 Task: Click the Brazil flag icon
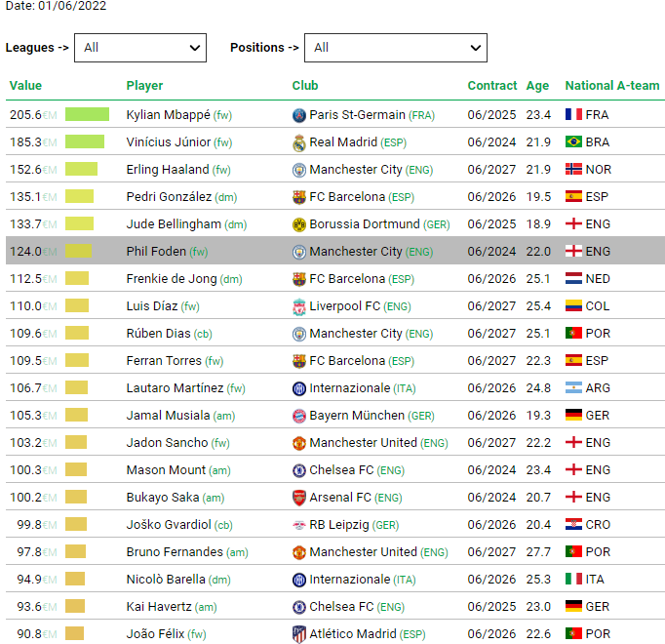coord(573,141)
